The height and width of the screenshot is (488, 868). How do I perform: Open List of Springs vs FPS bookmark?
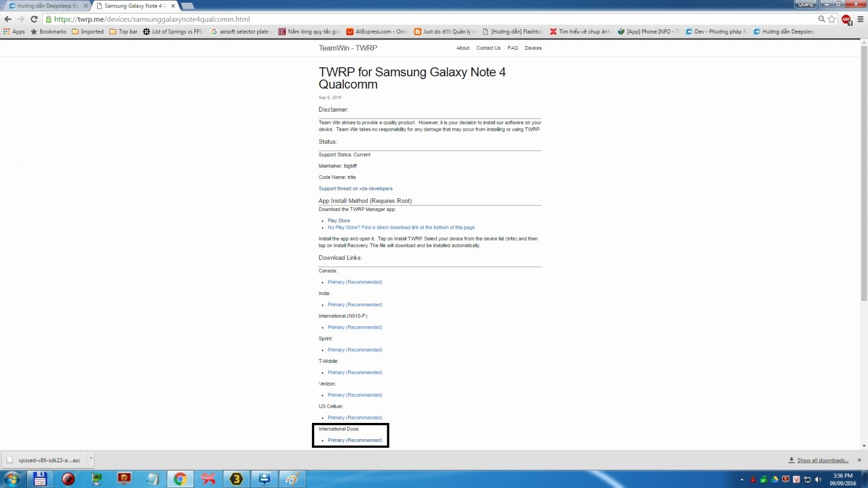[x=173, y=31]
